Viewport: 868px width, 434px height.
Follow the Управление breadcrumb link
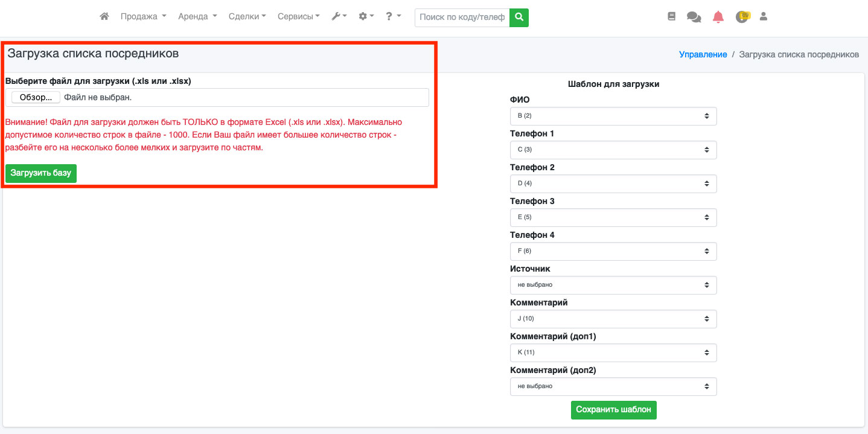703,54
